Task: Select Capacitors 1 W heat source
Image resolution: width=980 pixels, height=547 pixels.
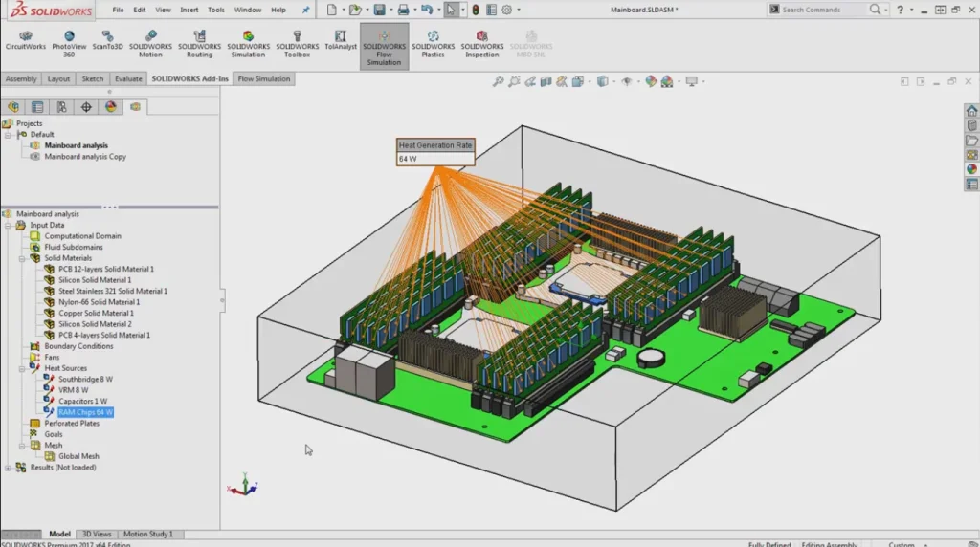Action: click(82, 401)
